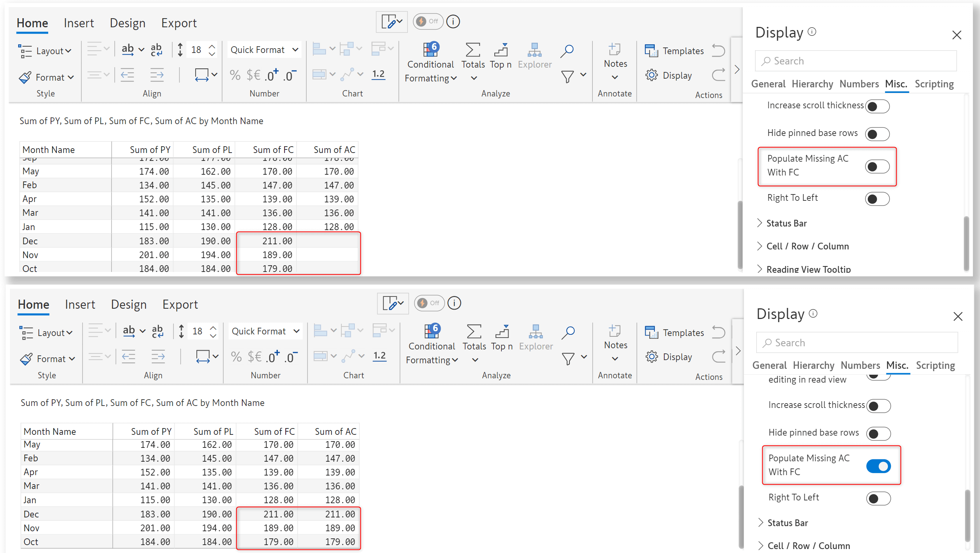Expand Cell / Row / Column in top panel
The image size is (980, 553).
point(802,246)
